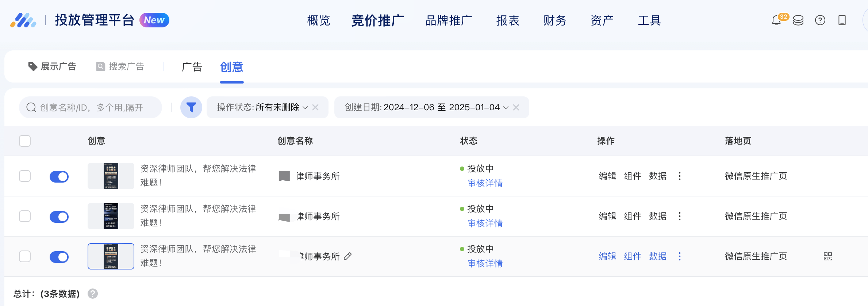
Task: Switch to the 广告 tab
Action: [x=192, y=67]
